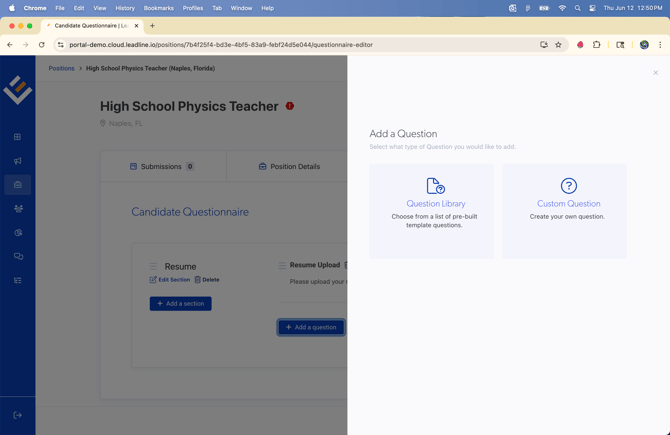Switch to the Submissions tab
This screenshot has height=435, width=670.
(x=162, y=167)
